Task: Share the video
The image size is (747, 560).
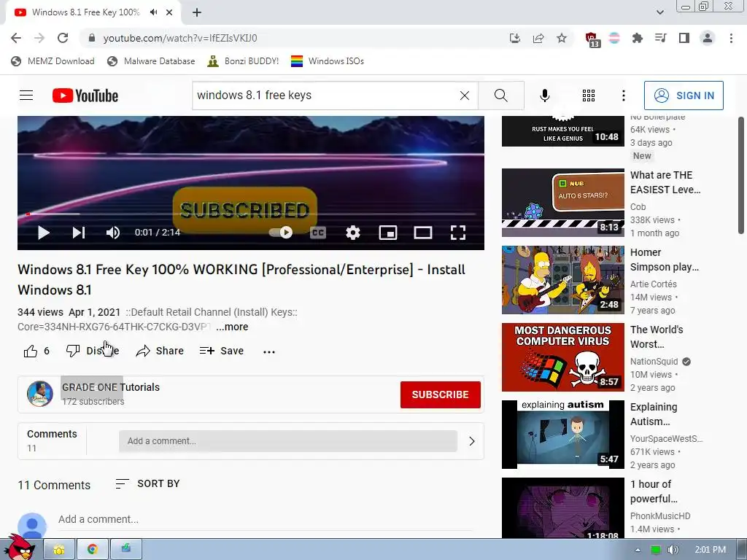Action: pyautogui.click(x=160, y=351)
